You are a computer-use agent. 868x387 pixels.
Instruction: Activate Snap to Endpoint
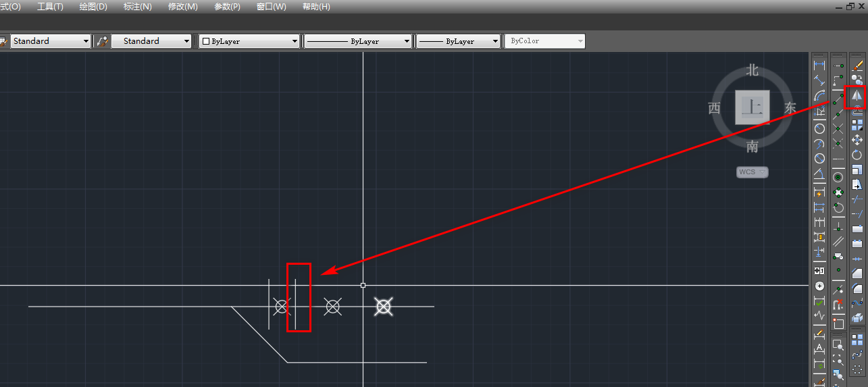pyautogui.click(x=838, y=99)
